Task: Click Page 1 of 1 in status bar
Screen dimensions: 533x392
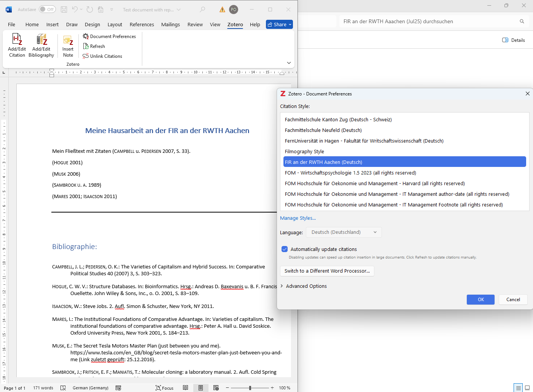Action: [14, 388]
